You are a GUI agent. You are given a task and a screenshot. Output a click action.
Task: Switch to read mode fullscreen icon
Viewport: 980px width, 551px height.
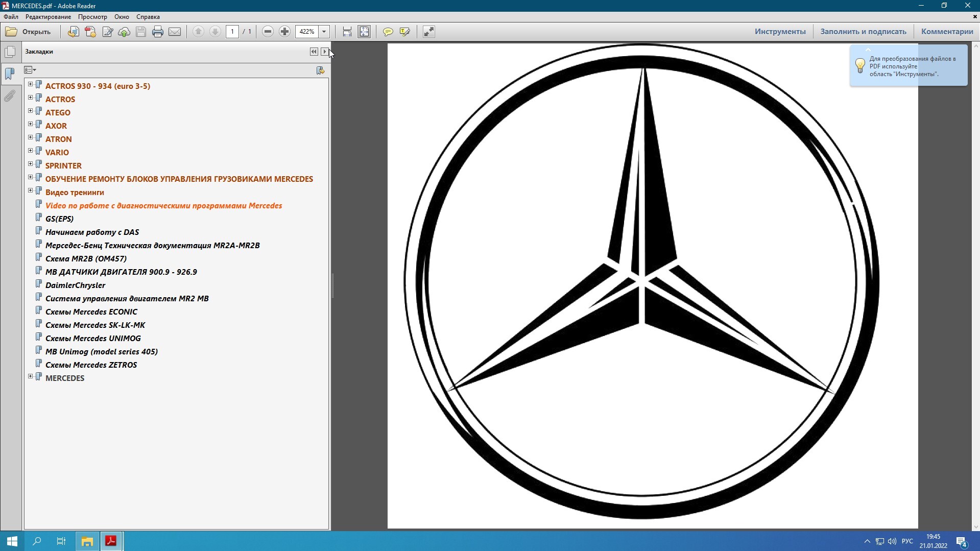429,32
